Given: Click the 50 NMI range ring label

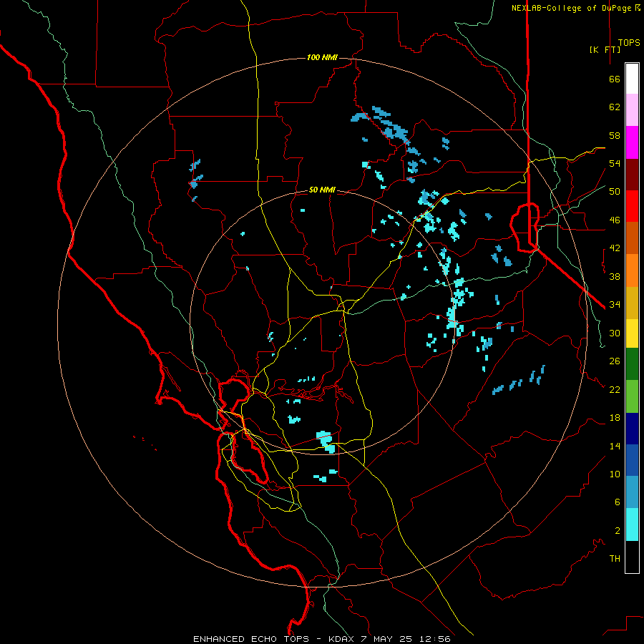Looking at the screenshot, I should (x=322, y=190).
